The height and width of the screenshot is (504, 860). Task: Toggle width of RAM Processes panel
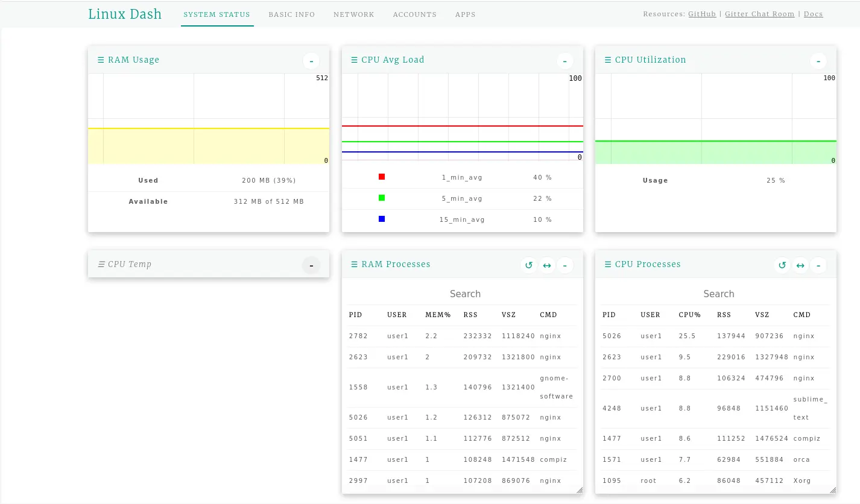coord(547,265)
